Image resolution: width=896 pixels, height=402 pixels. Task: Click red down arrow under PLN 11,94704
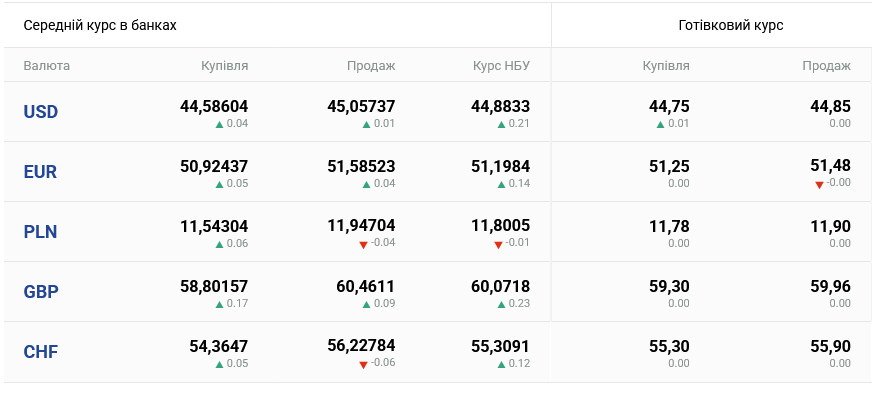(x=363, y=245)
